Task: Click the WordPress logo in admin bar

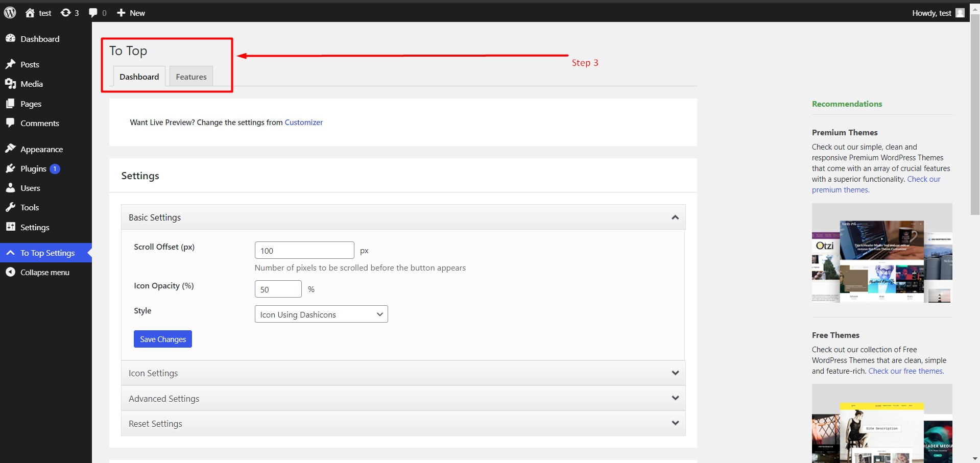Action: click(10, 13)
